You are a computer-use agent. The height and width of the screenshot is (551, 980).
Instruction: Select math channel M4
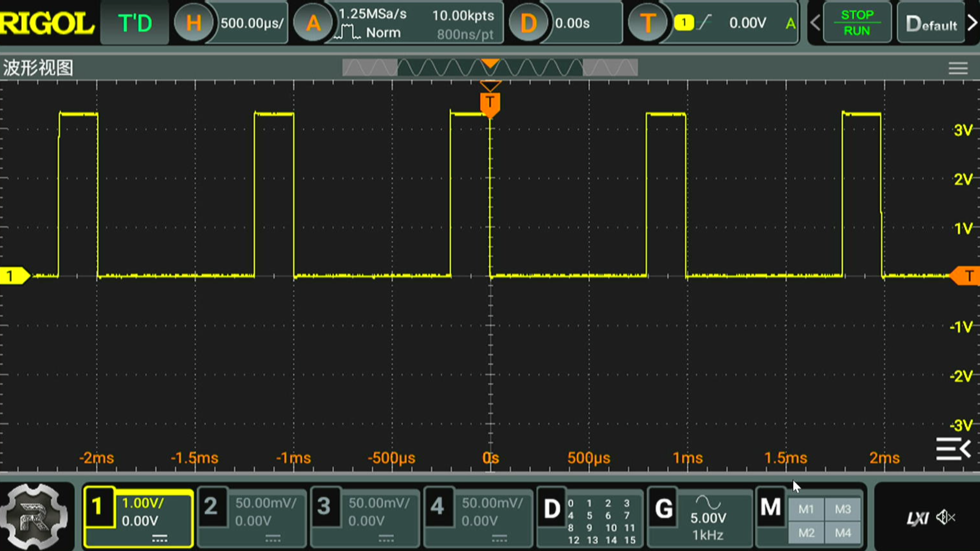click(843, 533)
